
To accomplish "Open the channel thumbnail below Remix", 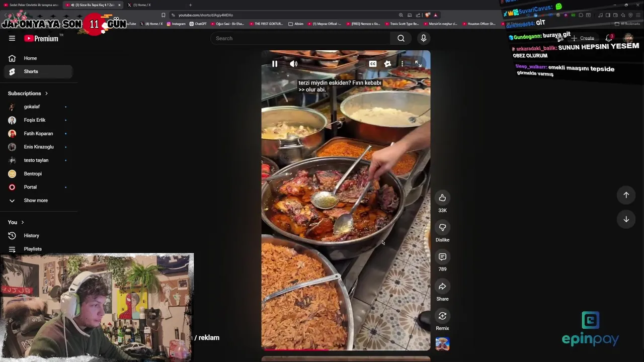I will pyautogui.click(x=442, y=344).
